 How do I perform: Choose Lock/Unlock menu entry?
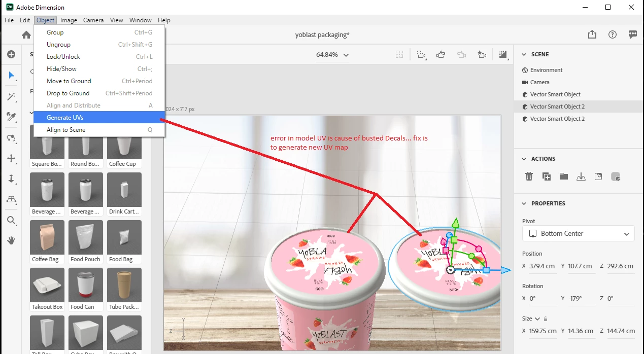pos(99,56)
